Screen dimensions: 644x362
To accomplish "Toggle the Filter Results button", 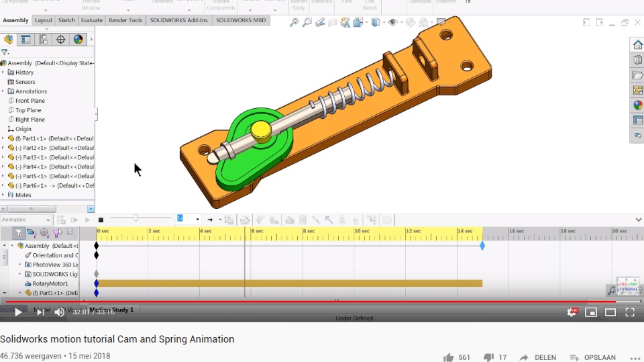I will click(x=70, y=233).
